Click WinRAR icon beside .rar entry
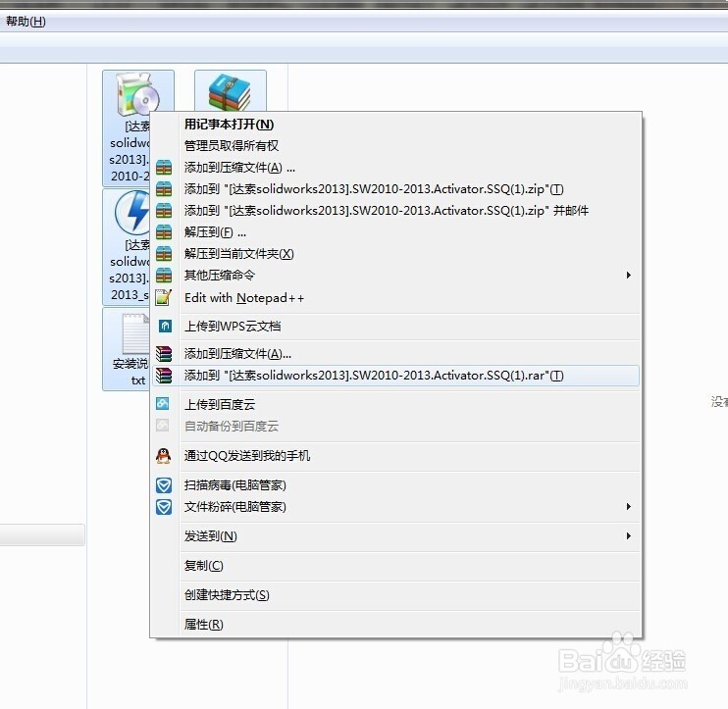The width and height of the screenshot is (728, 709). pos(164,376)
